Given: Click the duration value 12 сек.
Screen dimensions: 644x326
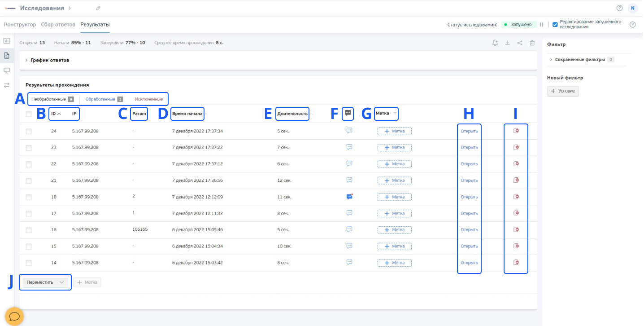Looking at the screenshot, I should [284, 181].
